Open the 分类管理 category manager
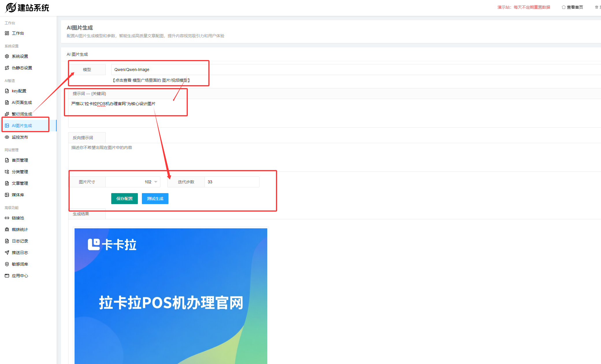Screen dimensions: 601x364 pos(20,171)
